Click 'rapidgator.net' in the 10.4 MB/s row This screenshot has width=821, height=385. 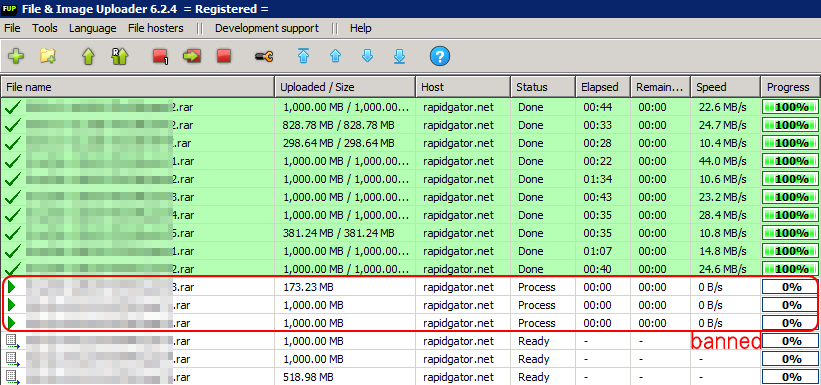[x=459, y=143]
